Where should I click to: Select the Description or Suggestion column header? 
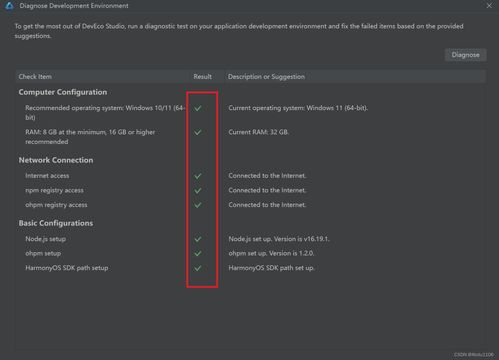(266, 77)
